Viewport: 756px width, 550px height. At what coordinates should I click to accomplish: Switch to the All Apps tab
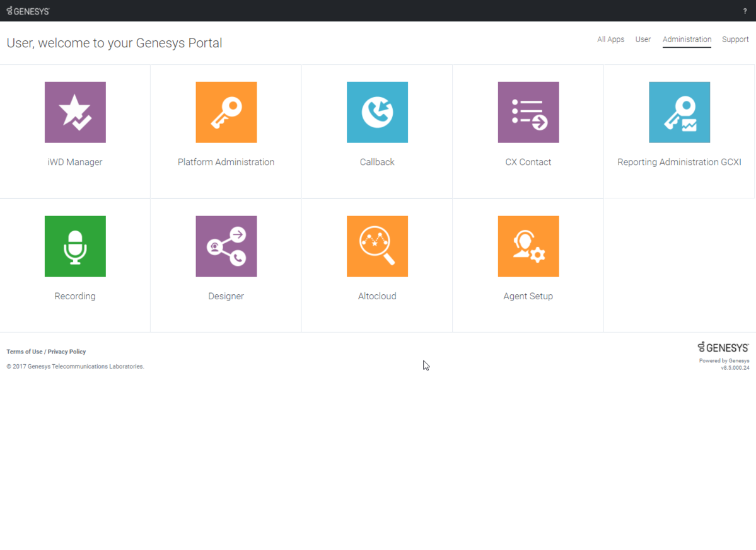point(610,40)
